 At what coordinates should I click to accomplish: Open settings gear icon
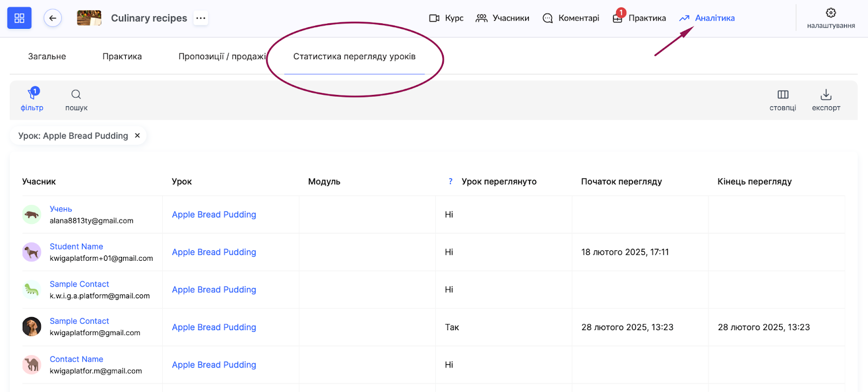831,13
